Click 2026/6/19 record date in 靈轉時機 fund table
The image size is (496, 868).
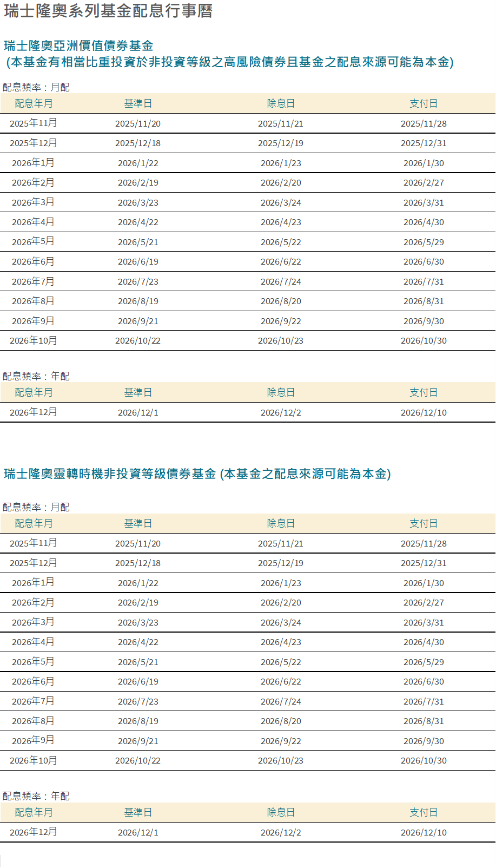coord(138,682)
